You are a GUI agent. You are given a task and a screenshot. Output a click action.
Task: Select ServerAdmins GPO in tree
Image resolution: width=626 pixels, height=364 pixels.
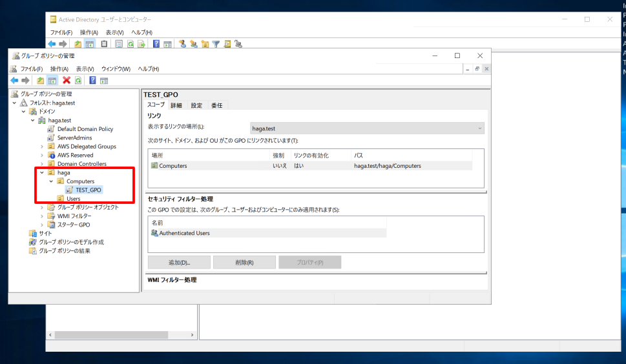coord(74,138)
